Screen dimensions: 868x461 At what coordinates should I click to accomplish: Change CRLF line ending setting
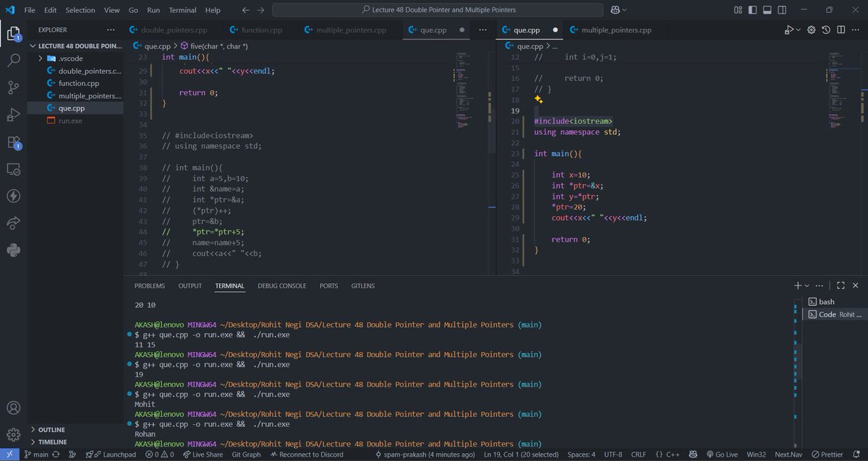[639, 454]
